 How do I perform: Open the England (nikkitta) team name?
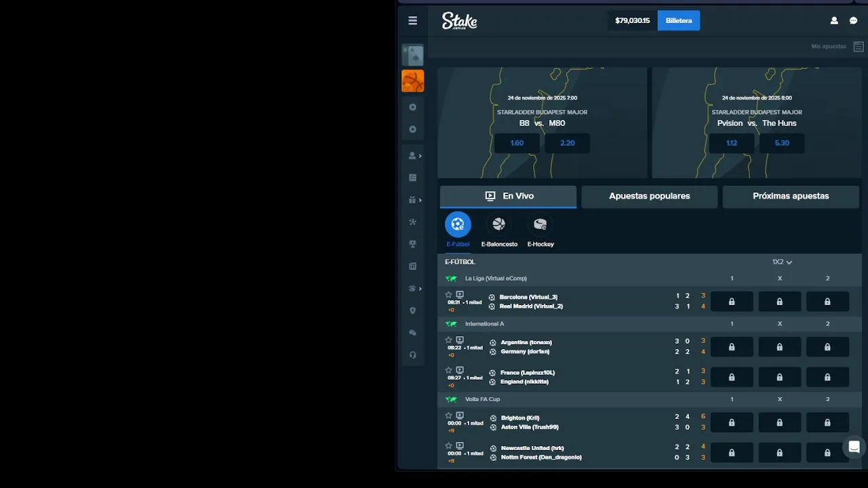click(x=524, y=382)
